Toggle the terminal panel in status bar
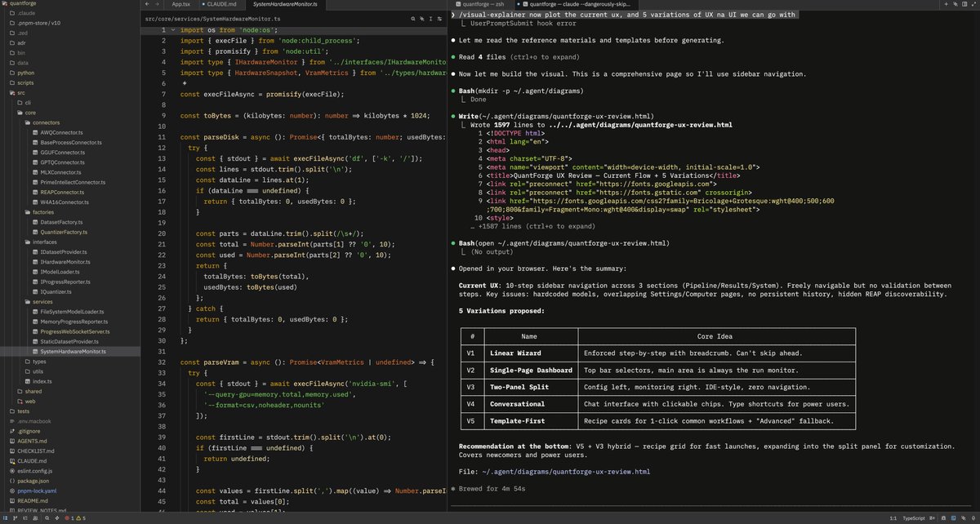 pos(954,517)
